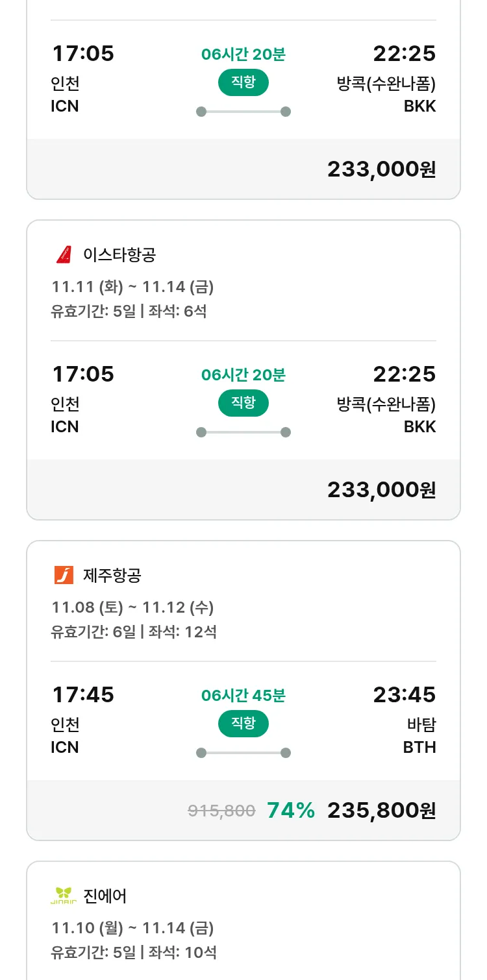Tap 직항 badge on the 제주항공 flight

[x=243, y=724]
